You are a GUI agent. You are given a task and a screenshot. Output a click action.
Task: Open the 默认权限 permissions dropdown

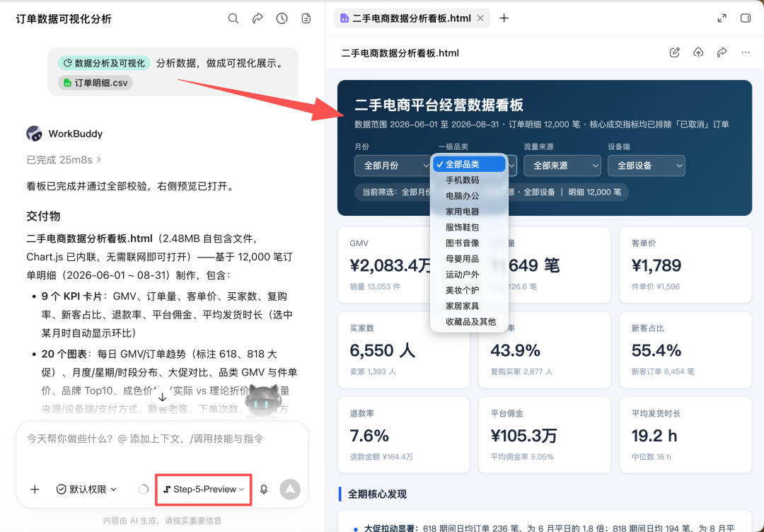[x=87, y=489]
